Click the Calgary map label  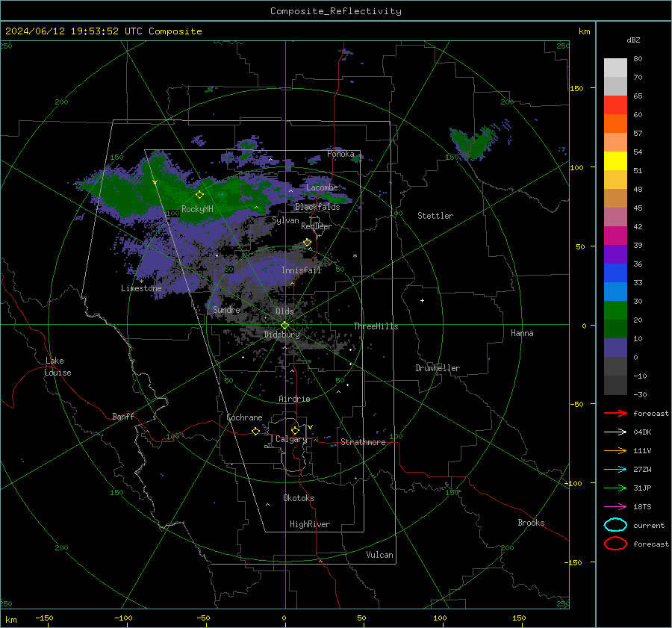tap(291, 439)
